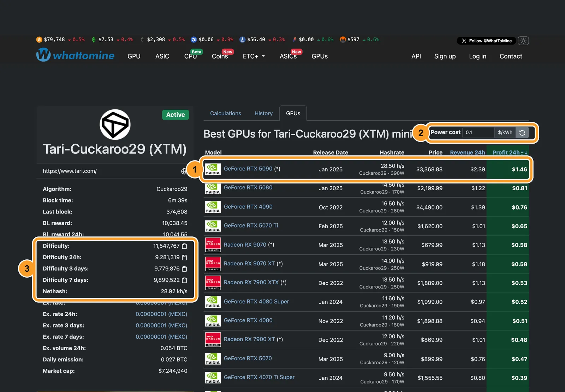Click the globe icon next to tari.com

[x=184, y=171]
